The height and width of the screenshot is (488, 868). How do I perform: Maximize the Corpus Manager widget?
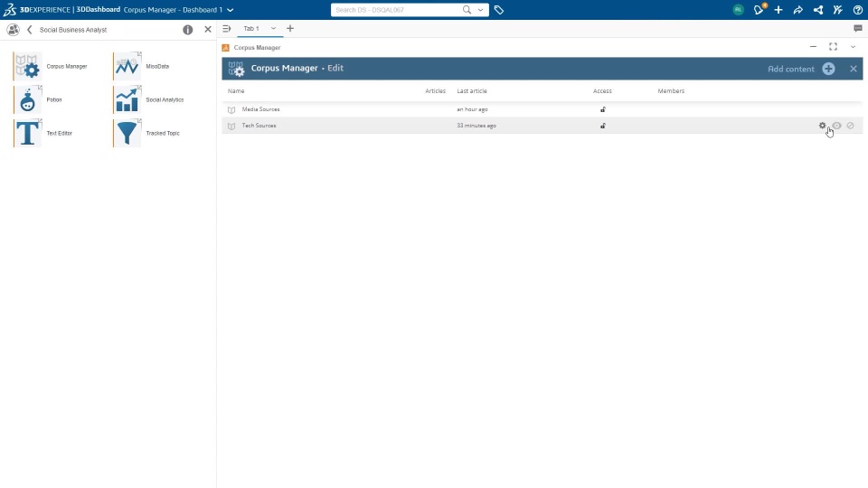tap(833, 47)
